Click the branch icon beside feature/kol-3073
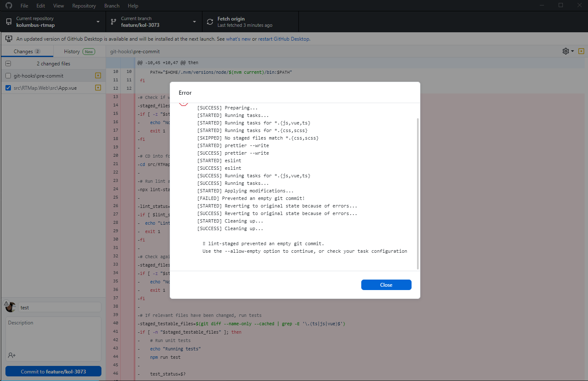 pos(113,21)
